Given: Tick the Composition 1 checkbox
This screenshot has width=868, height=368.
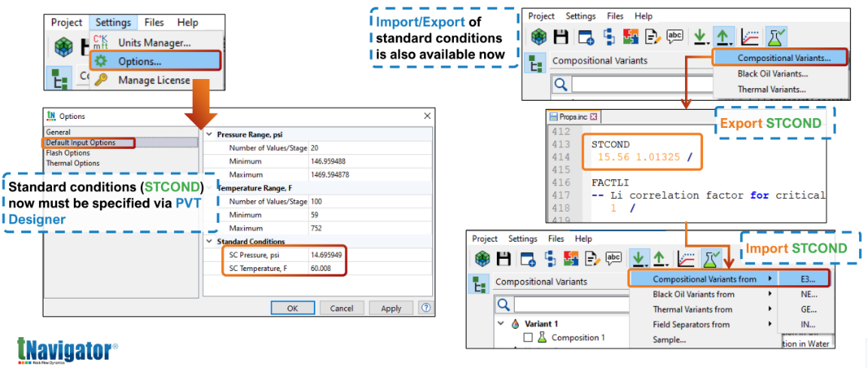Looking at the screenshot, I should (x=528, y=337).
